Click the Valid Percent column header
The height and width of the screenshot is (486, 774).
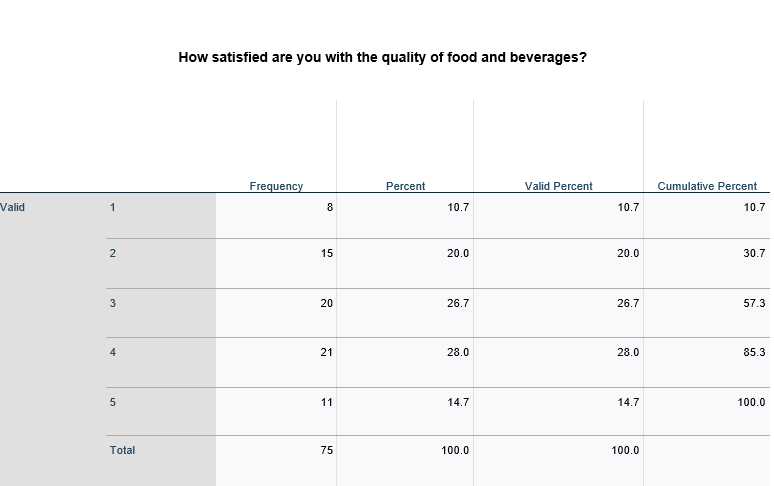558,186
